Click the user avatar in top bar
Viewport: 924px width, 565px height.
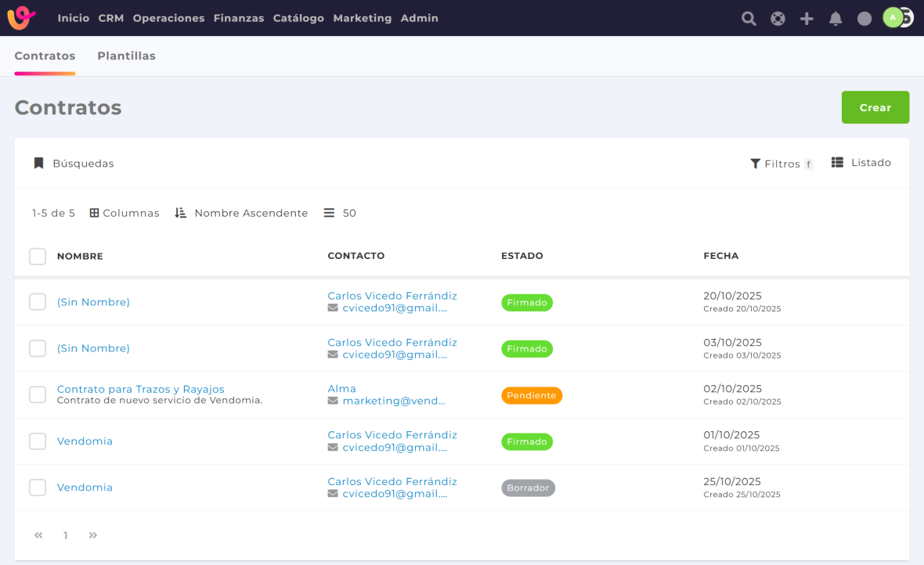[893, 18]
